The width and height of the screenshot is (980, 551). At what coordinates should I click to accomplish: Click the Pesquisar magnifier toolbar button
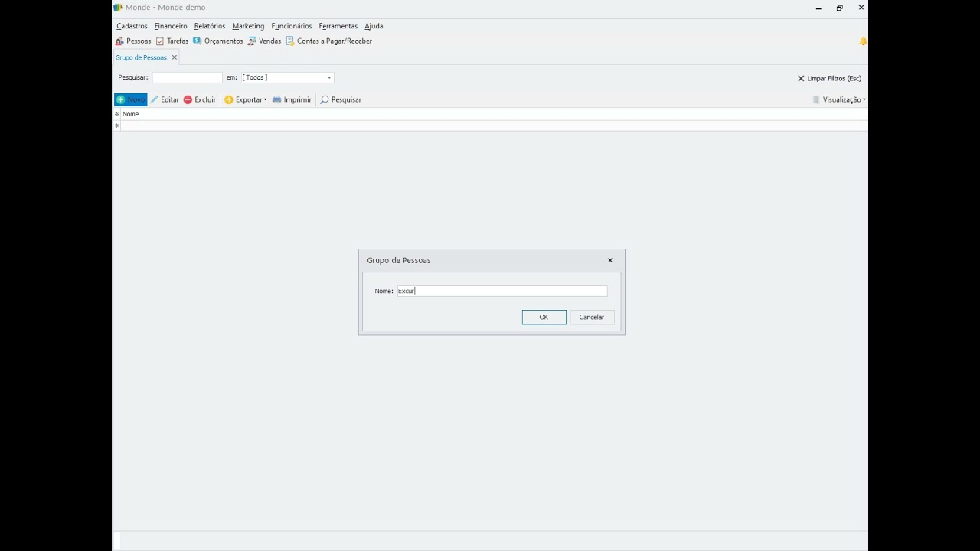point(341,99)
